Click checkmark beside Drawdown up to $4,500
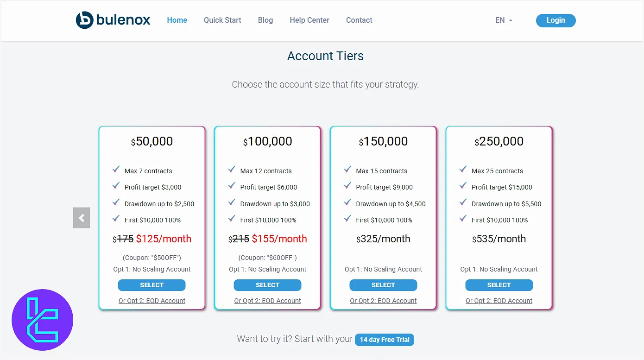Image resolution: width=644 pixels, height=360 pixels. click(348, 203)
